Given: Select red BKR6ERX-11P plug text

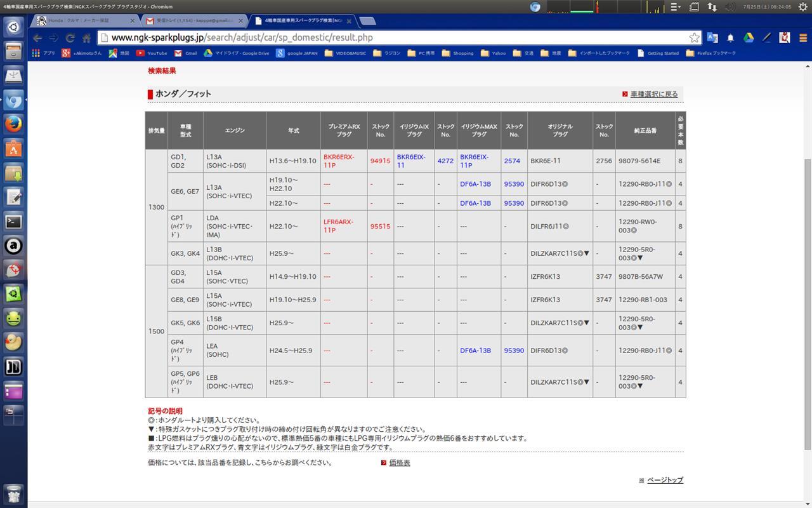Looking at the screenshot, I should click(x=339, y=161).
